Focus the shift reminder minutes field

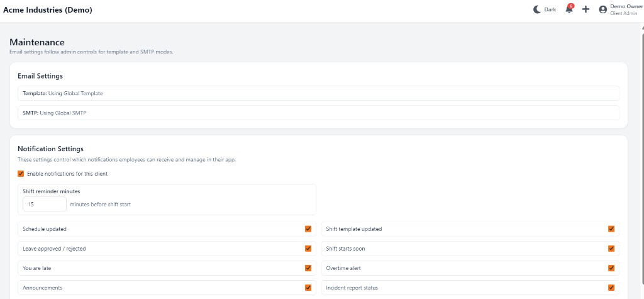coord(45,204)
